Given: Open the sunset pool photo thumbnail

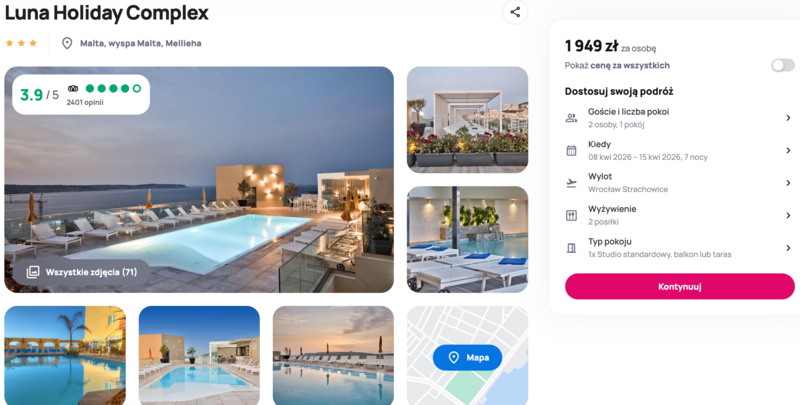Looking at the screenshot, I should (x=333, y=356).
